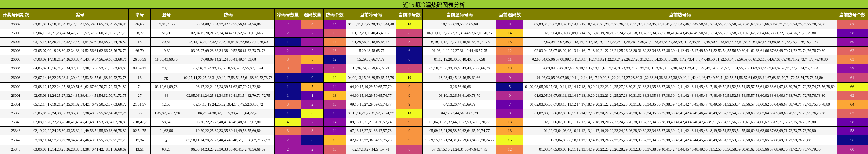Select dark blue 当前温码数 cell 5 in row 26002

pos(510,87)
